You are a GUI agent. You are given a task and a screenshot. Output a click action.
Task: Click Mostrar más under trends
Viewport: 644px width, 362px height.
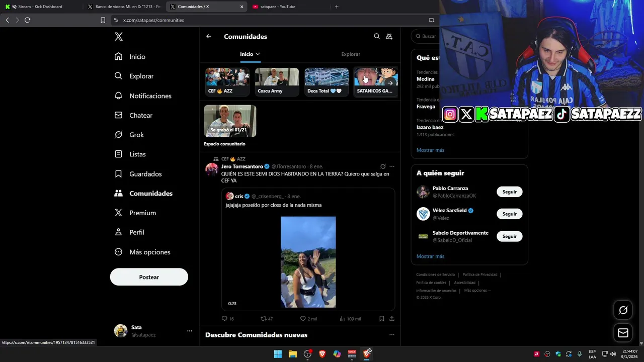pyautogui.click(x=430, y=150)
